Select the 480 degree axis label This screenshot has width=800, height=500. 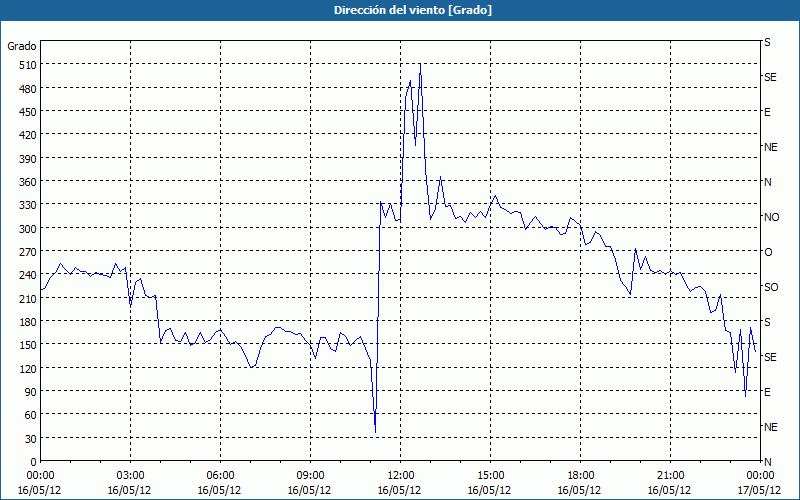(28, 89)
